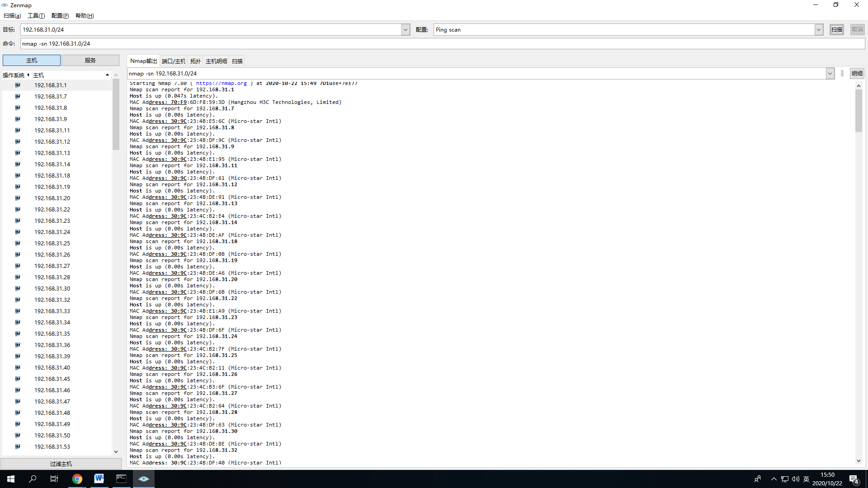Click the command input field
The height and width of the screenshot is (488, 868).
442,44
